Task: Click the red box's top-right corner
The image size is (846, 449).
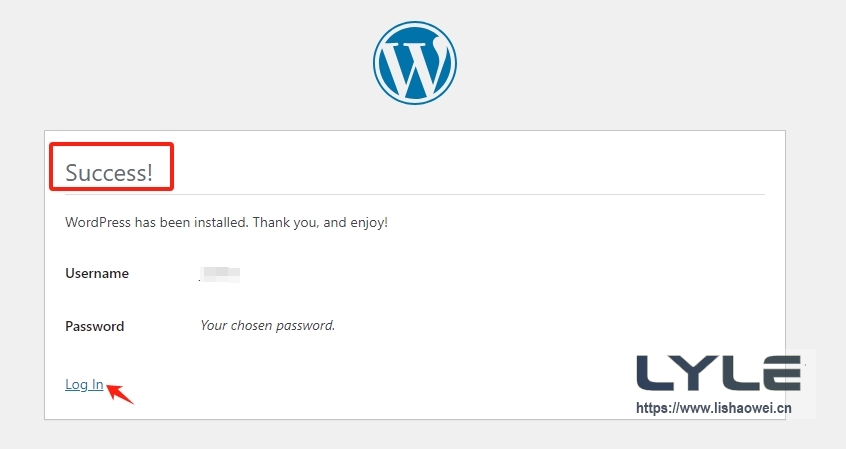Action: click(173, 146)
